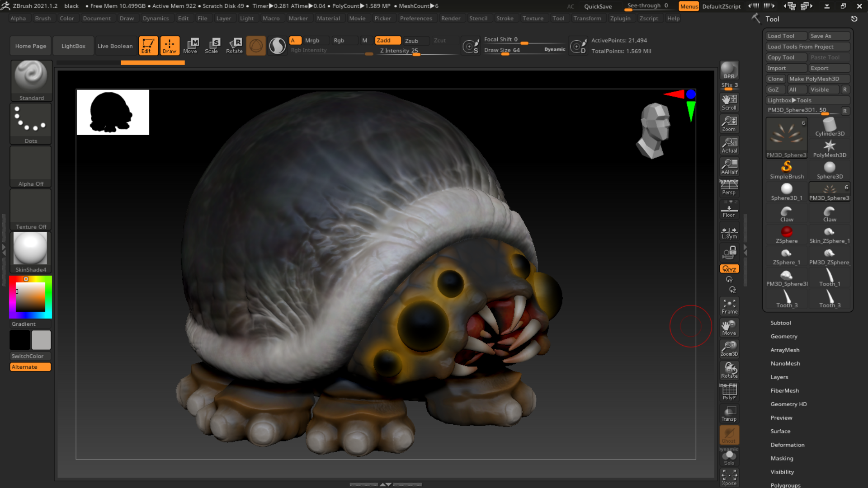Screen dimensions: 868x488
Task: Click the LightBox button
Action: coord(73,46)
